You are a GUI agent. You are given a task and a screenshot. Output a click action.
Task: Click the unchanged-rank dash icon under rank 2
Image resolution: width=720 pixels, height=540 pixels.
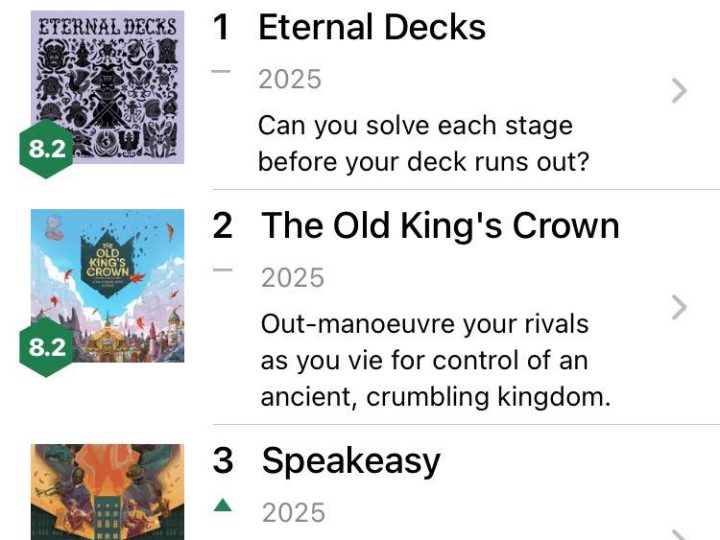point(222,270)
